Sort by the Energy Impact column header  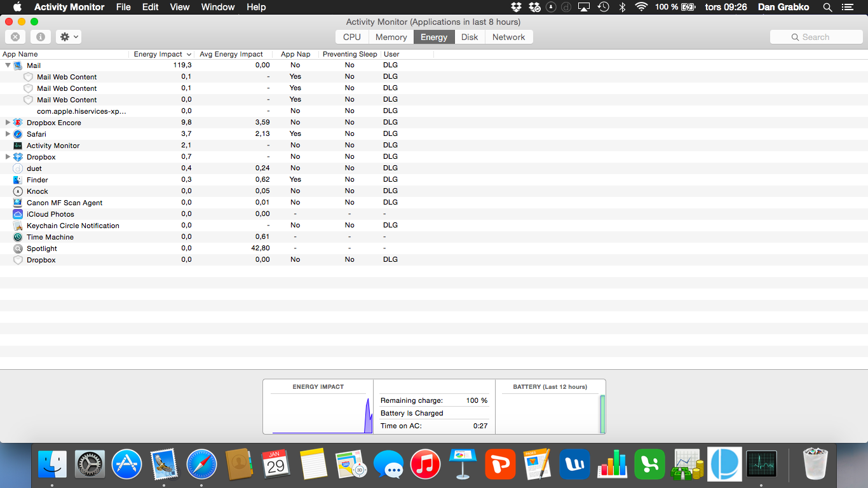(162, 54)
